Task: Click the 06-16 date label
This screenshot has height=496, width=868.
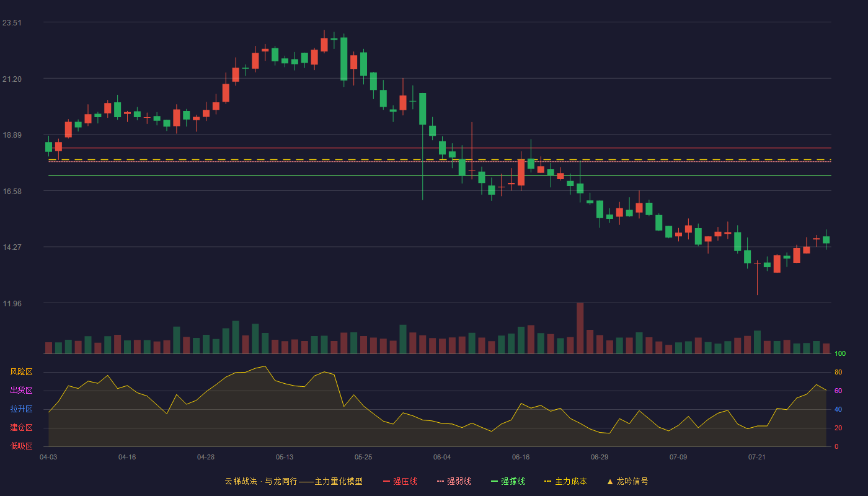Action: (521, 457)
